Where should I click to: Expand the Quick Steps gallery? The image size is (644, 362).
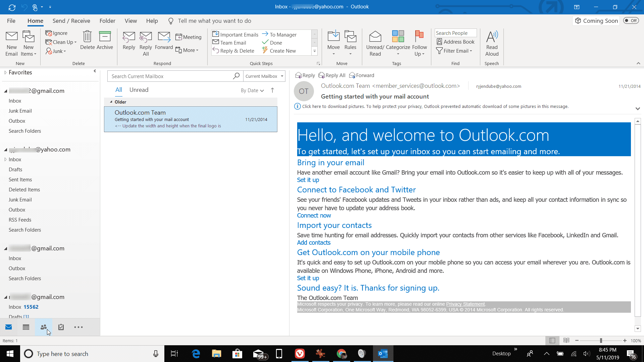click(x=315, y=51)
